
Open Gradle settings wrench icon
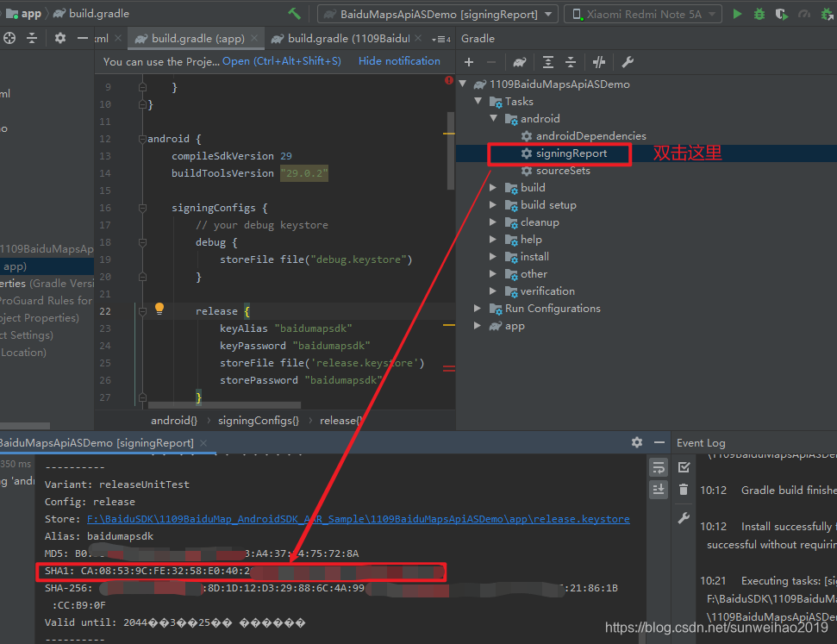628,62
